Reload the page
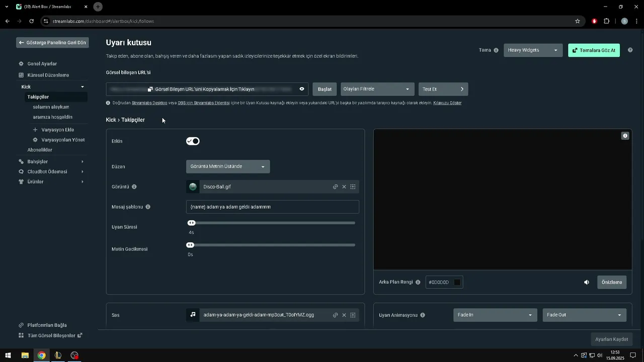This screenshot has width=644, height=362. click(x=31, y=21)
